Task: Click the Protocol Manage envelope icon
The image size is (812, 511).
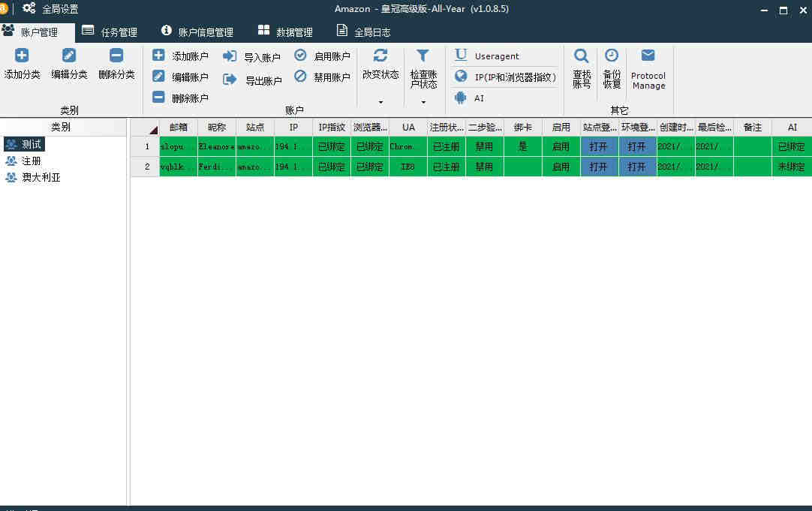Action: (648, 55)
